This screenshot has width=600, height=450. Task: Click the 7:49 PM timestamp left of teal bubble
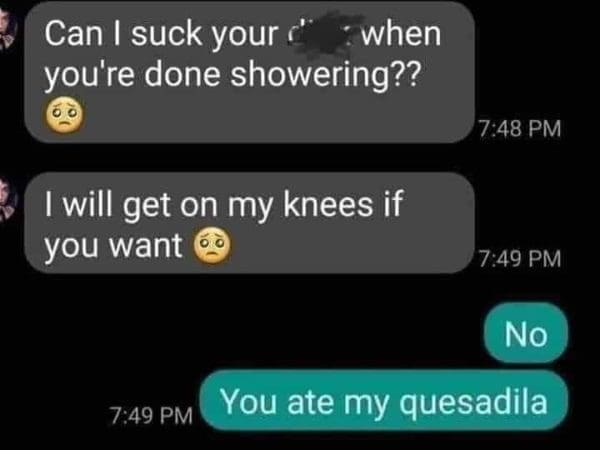(151, 415)
